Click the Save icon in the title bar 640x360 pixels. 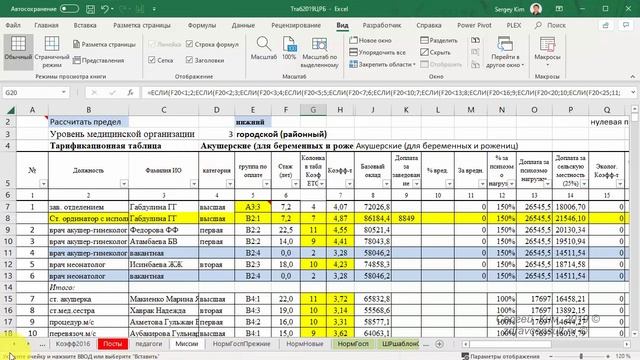pos(90,9)
